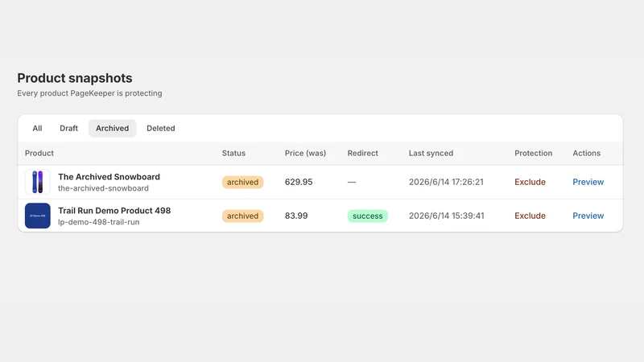This screenshot has height=362, width=644.
Task: Click the Status column header
Action: click(233, 153)
